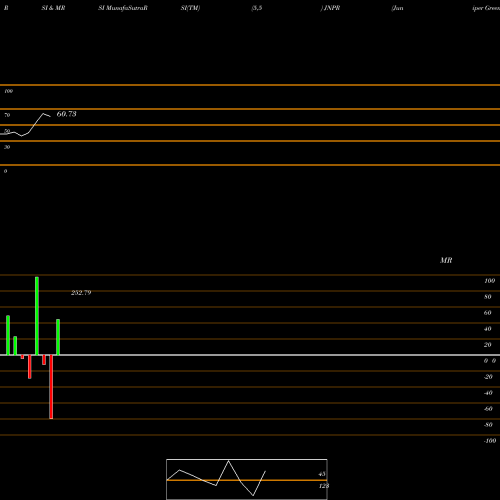Click the longest red MR bar
The width and height of the screenshot is (500, 500).
[x=51, y=387]
